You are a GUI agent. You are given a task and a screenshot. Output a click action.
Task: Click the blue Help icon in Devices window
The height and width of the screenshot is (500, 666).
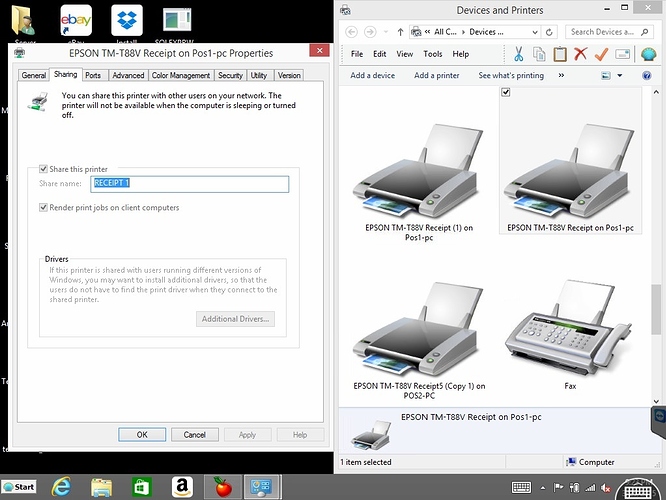pos(646,76)
